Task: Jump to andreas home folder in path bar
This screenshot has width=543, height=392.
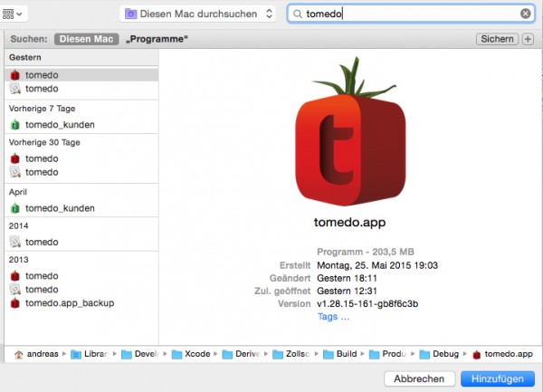Action: pos(37,354)
